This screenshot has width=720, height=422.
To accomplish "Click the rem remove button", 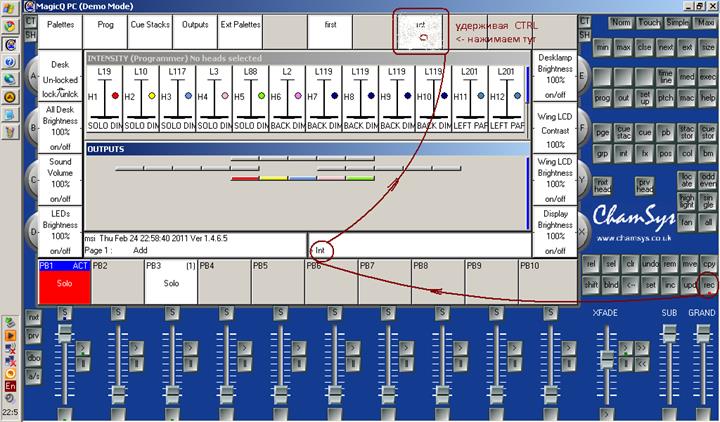I will tap(670, 264).
